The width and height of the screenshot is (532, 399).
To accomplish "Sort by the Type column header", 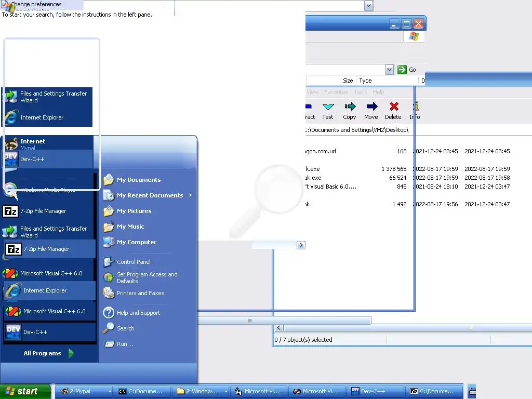I will [387, 81].
